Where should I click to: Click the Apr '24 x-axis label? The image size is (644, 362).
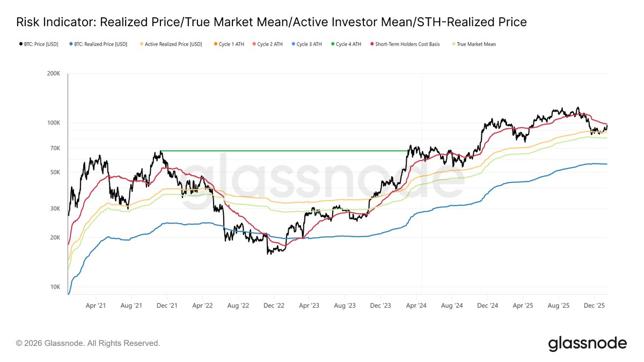tap(416, 306)
